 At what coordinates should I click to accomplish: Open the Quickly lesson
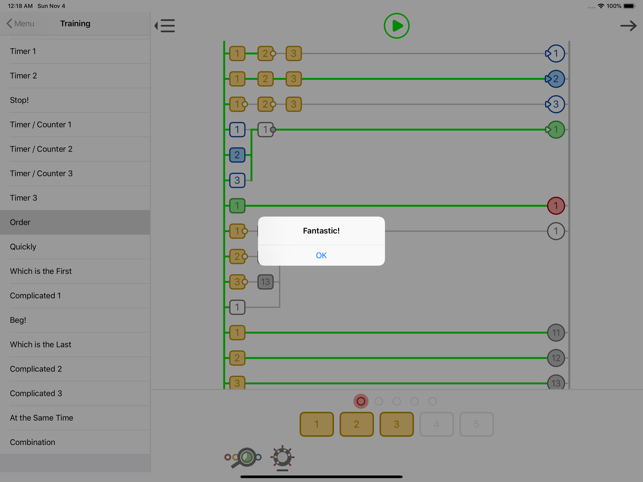75,247
